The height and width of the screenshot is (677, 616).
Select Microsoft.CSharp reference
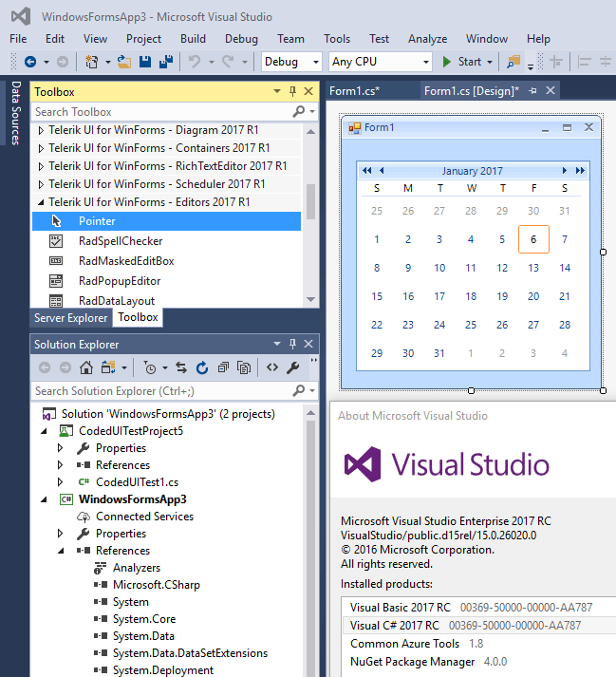157,585
